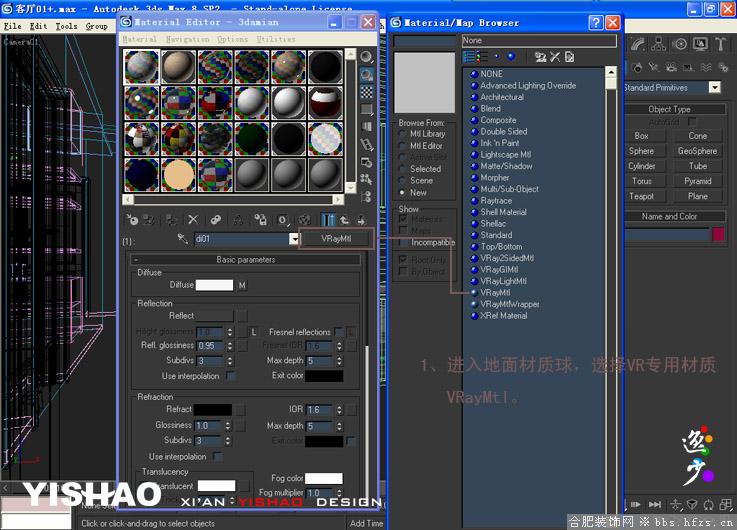
Task: Collapse the Name and Color rollout
Action: [675, 216]
